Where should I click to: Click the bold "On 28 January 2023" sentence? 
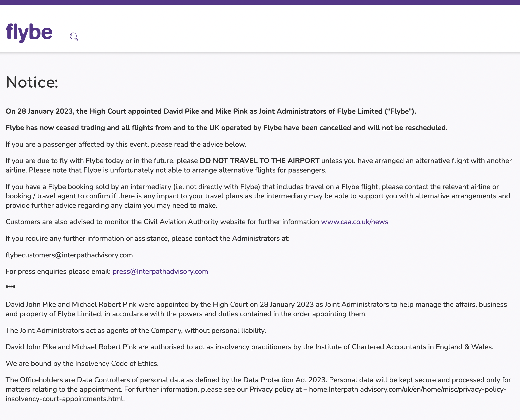tap(211, 111)
